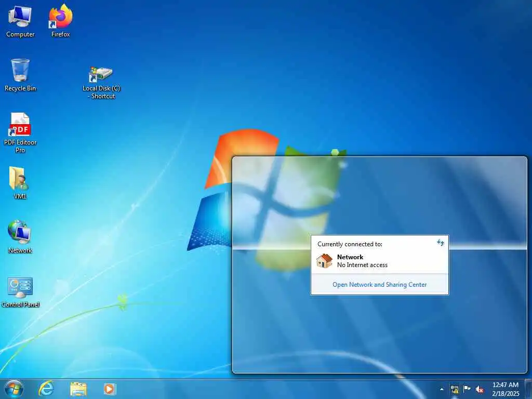Select the Recycle Bin icon

point(20,75)
